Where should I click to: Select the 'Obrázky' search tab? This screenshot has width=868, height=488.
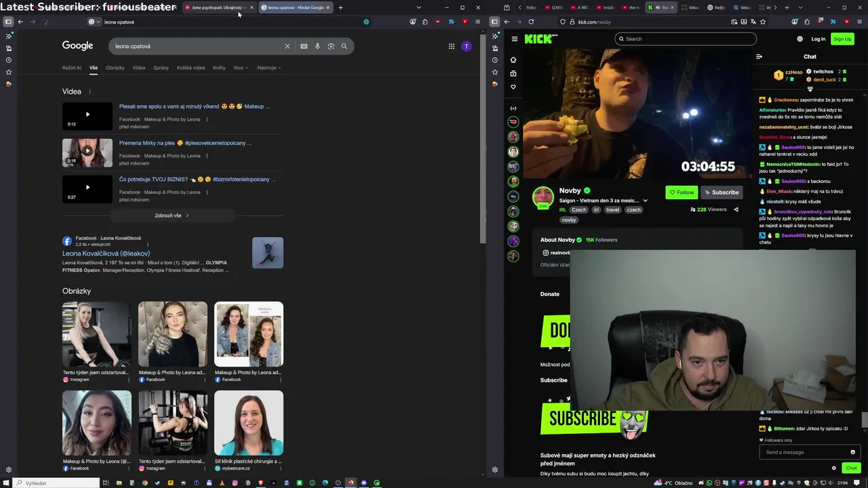pos(115,68)
